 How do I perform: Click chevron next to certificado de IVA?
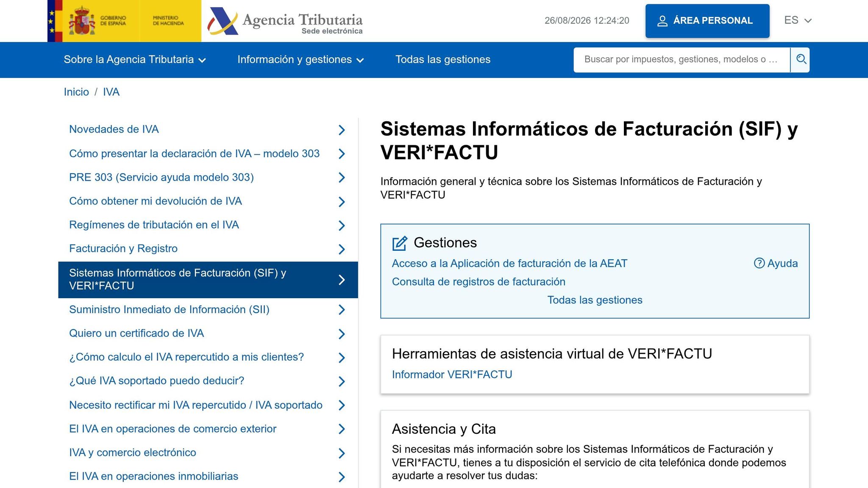click(342, 334)
